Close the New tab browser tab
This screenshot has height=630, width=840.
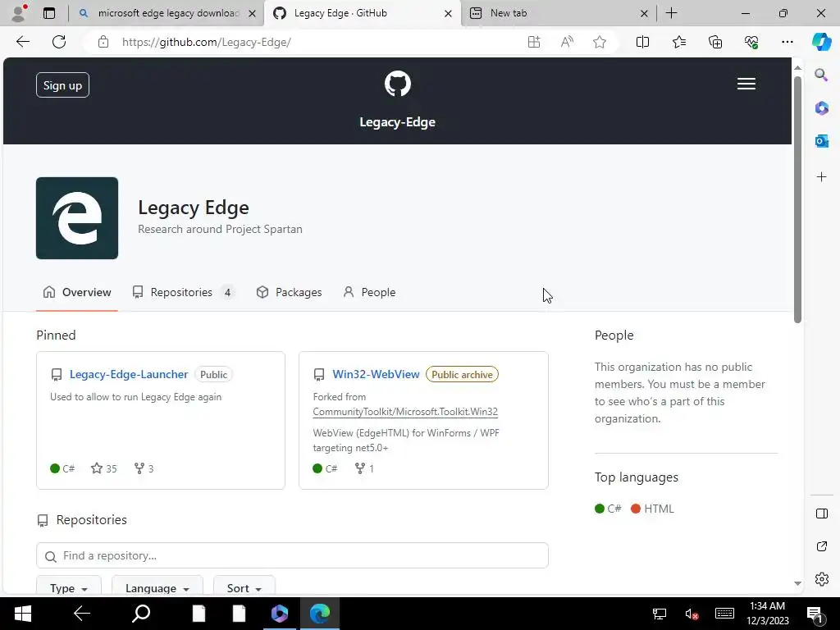point(644,13)
